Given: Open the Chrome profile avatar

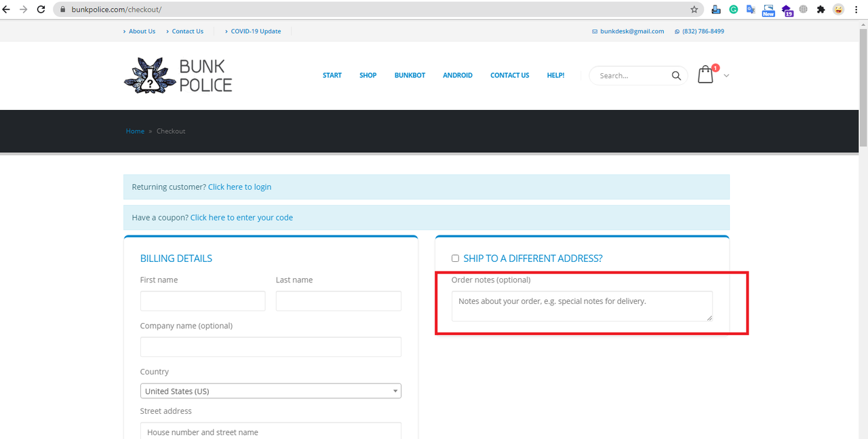Looking at the screenshot, I should (x=839, y=9).
